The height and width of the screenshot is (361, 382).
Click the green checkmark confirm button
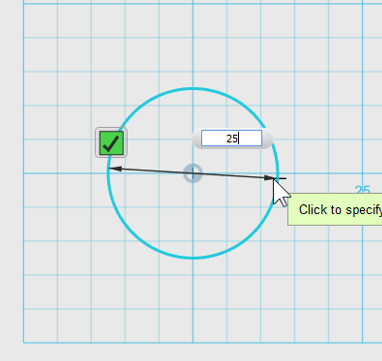pos(111,142)
